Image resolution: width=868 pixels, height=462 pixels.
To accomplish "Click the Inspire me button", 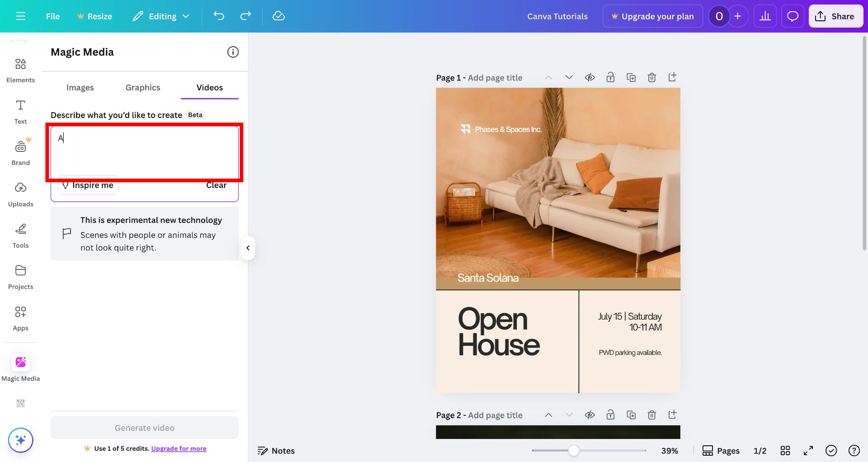I will [88, 185].
